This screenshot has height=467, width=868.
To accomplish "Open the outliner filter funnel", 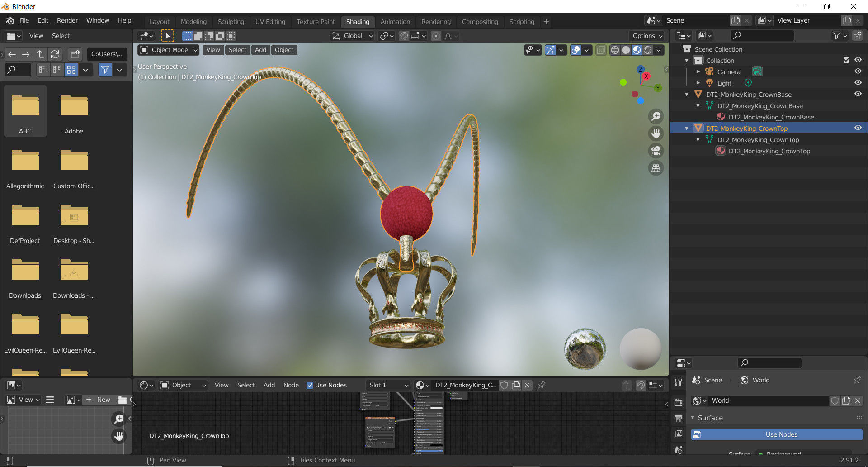I will click(x=839, y=35).
